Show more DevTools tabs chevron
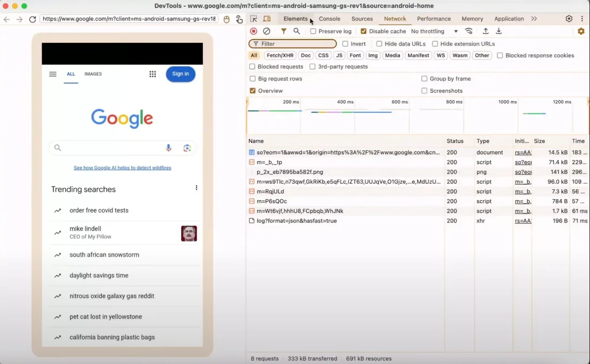This screenshot has width=590, height=364. click(534, 19)
